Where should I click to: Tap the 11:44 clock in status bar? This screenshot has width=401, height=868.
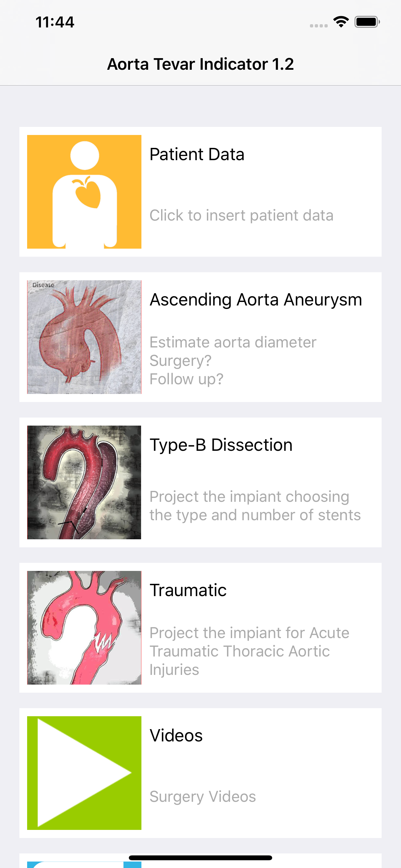click(55, 22)
